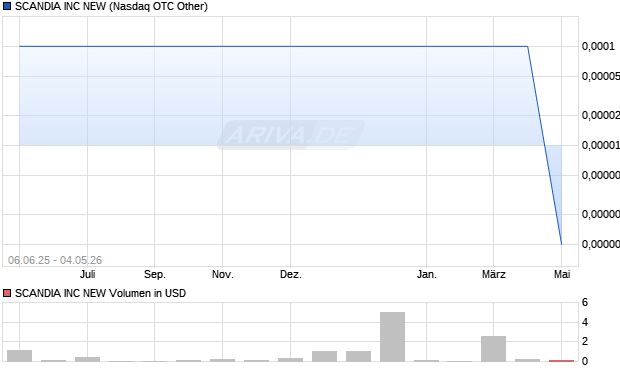The width and height of the screenshot is (620, 371).
Task: Click the volume axis value '0'
Action: [x=585, y=361]
